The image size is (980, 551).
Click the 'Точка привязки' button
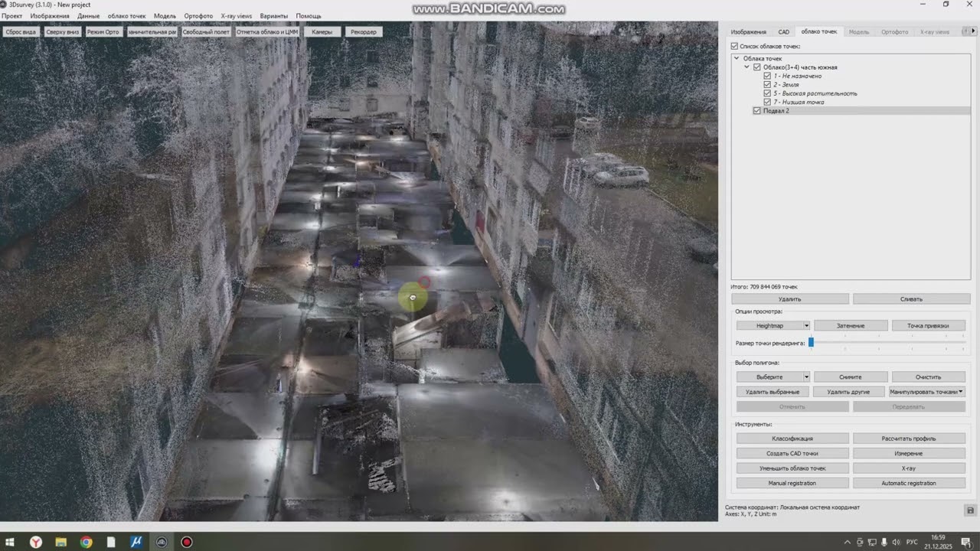click(928, 326)
